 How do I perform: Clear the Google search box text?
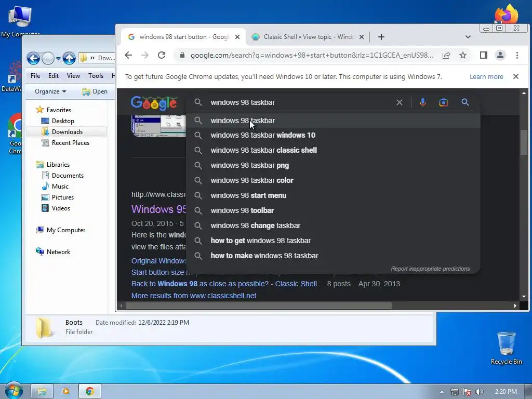click(x=400, y=102)
